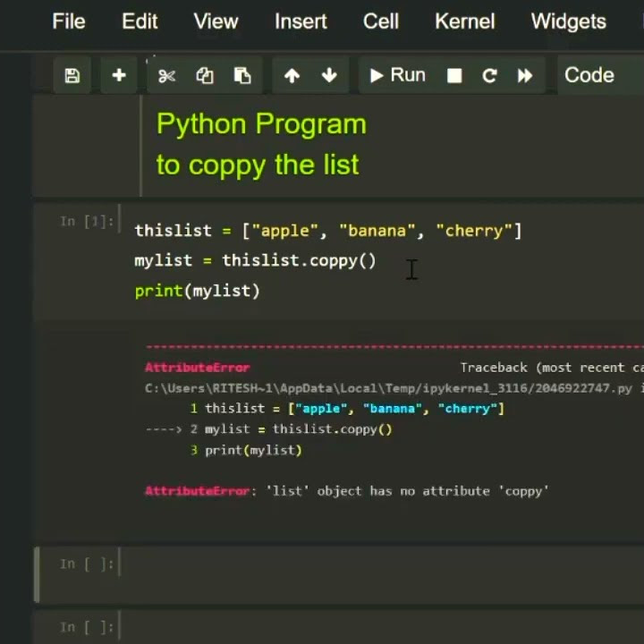Cut selected cells with the scissors icon
This screenshot has height=644, width=644.
coord(166,75)
